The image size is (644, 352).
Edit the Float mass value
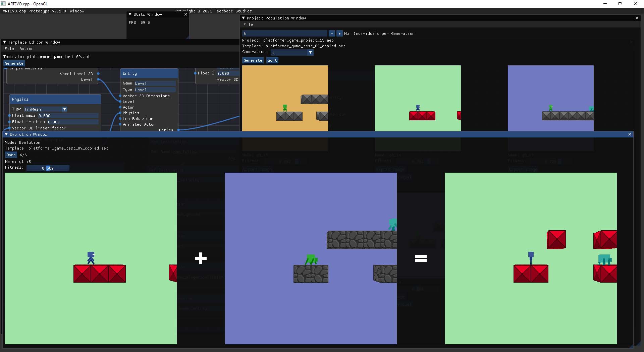68,116
